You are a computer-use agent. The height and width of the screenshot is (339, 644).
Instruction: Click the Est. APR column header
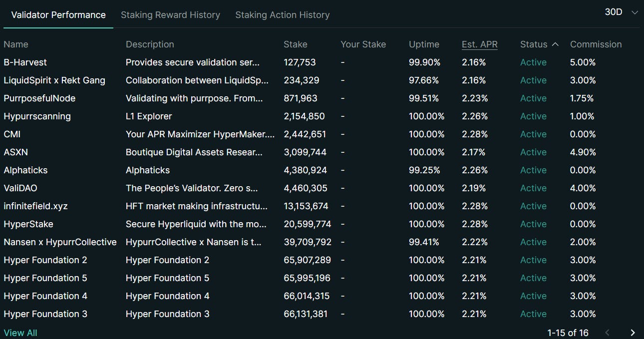click(x=480, y=44)
